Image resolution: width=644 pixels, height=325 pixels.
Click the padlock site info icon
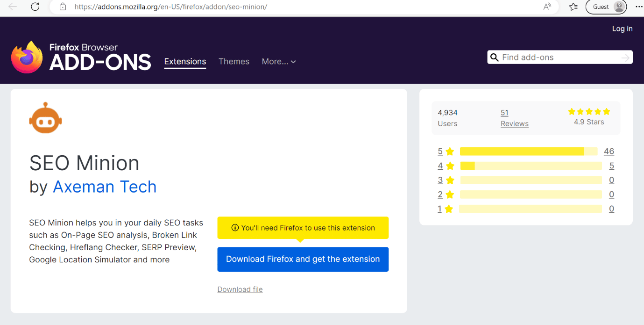[x=63, y=7]
